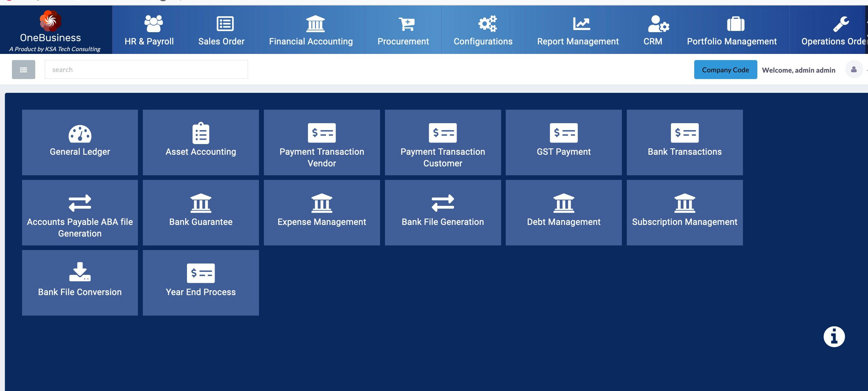
Task: Open the HR & Payroll module menu
Action: (149, 30)
